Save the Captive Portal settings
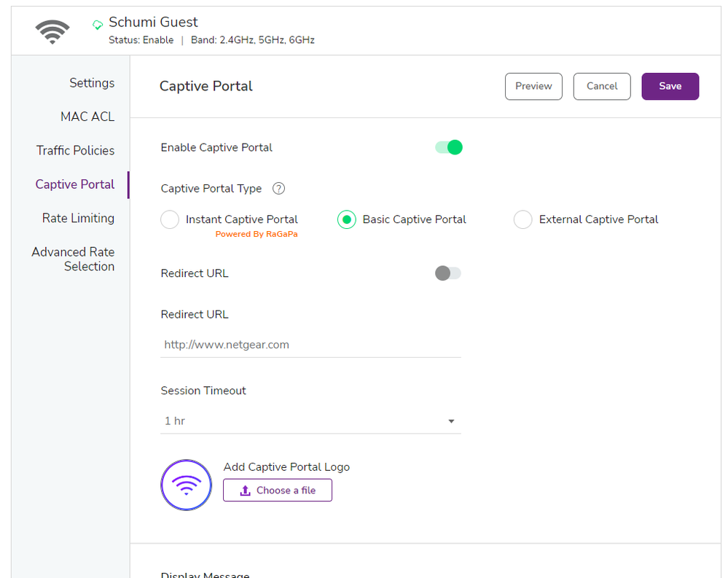728x578 pixels. point(669,86)
